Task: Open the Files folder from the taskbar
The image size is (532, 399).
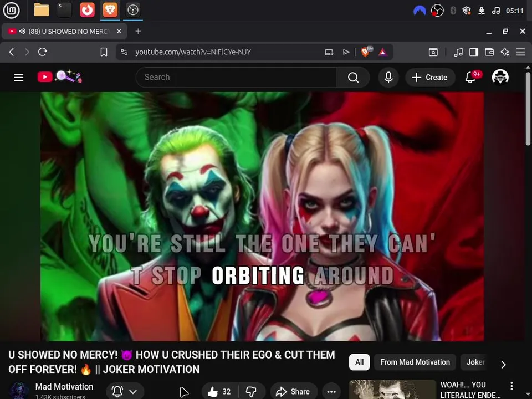Action: click(42, 10)
